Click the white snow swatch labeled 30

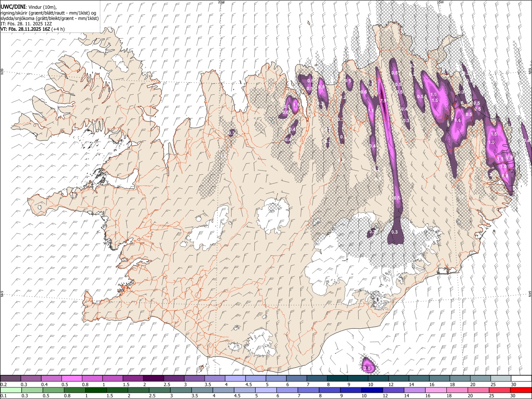coord(521,379)
